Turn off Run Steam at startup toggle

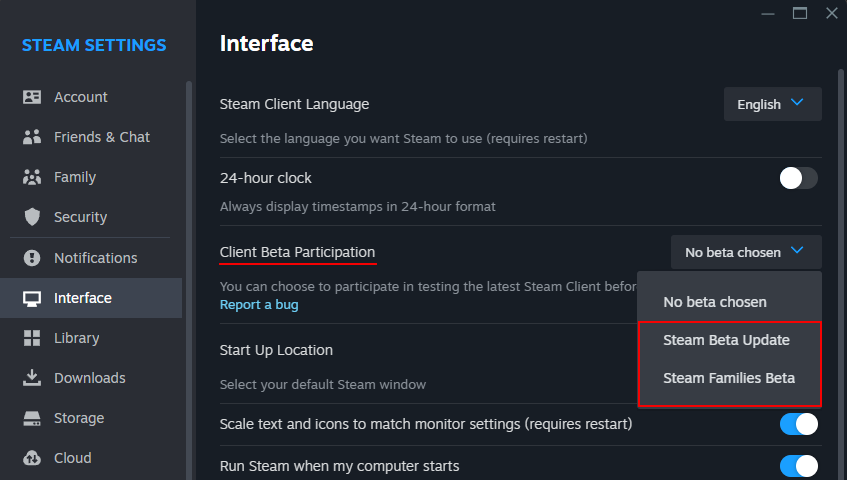pyautogui.click(x=798, y=466)
